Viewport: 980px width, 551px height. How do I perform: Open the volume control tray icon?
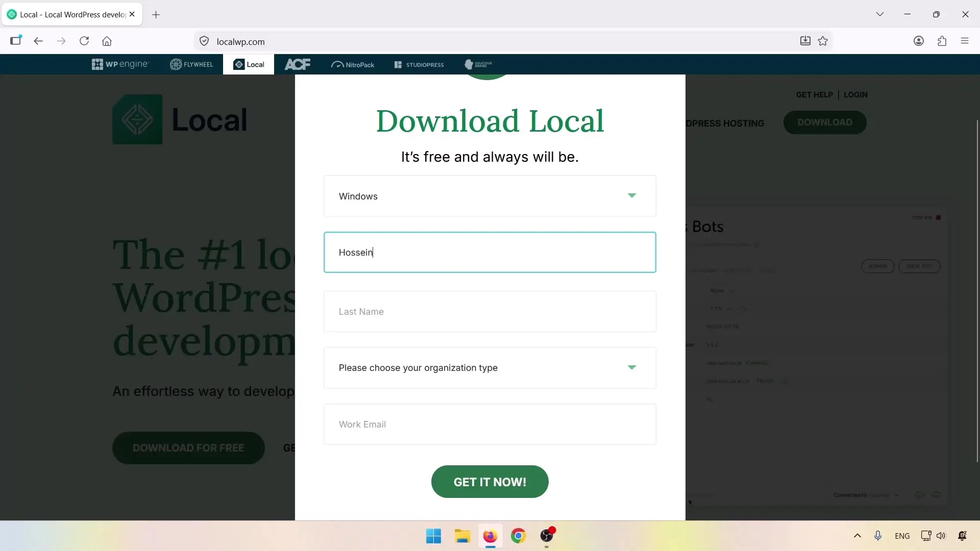(x=941, y=536)
